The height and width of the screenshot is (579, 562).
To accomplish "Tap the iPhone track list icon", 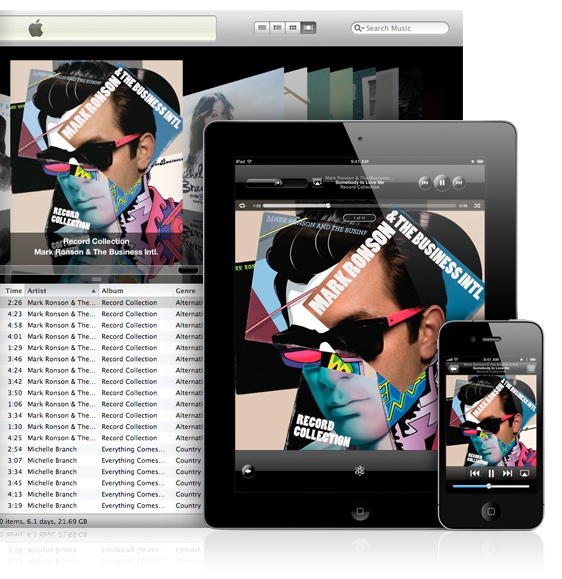I will pos(531,368).
